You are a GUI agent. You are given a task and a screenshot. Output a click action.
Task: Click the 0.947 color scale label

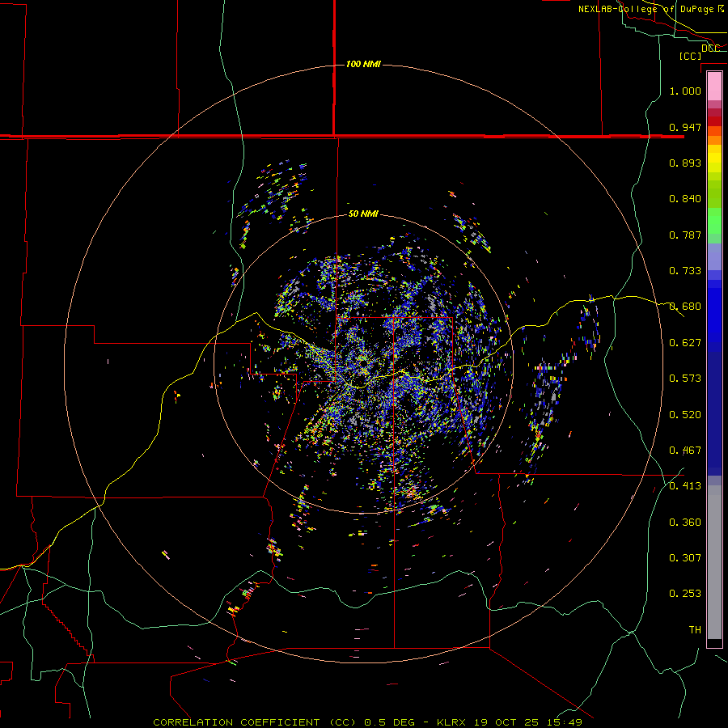685,127
